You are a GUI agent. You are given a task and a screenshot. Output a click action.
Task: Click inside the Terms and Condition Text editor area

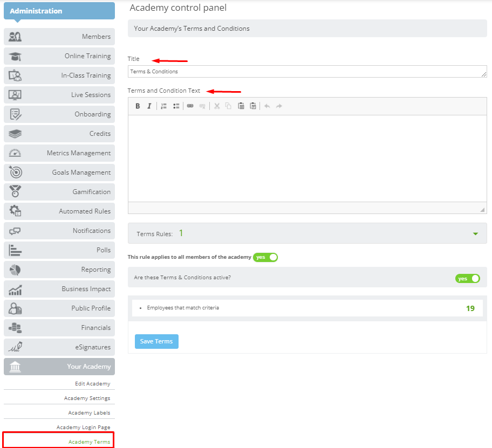307,158
